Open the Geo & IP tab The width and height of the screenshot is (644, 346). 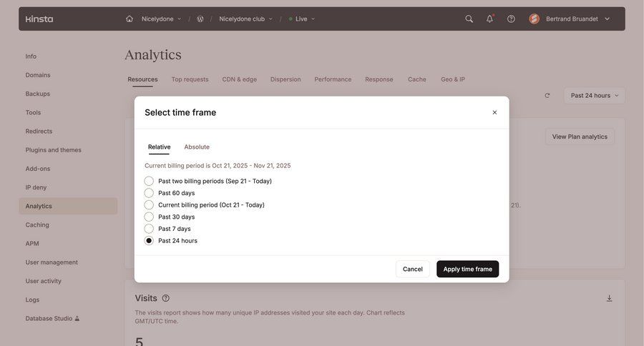(x=453, y=79)
